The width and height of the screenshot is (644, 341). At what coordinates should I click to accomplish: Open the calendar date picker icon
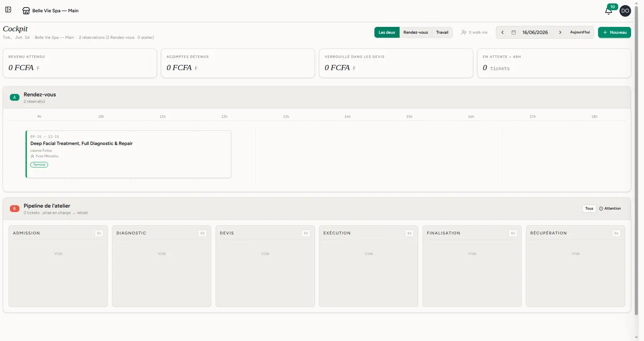coord(513,33)
